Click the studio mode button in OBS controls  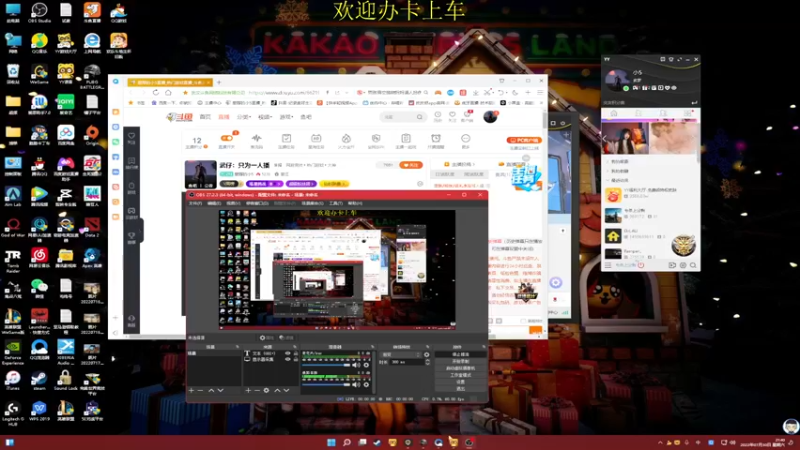(x=460, y=375)
